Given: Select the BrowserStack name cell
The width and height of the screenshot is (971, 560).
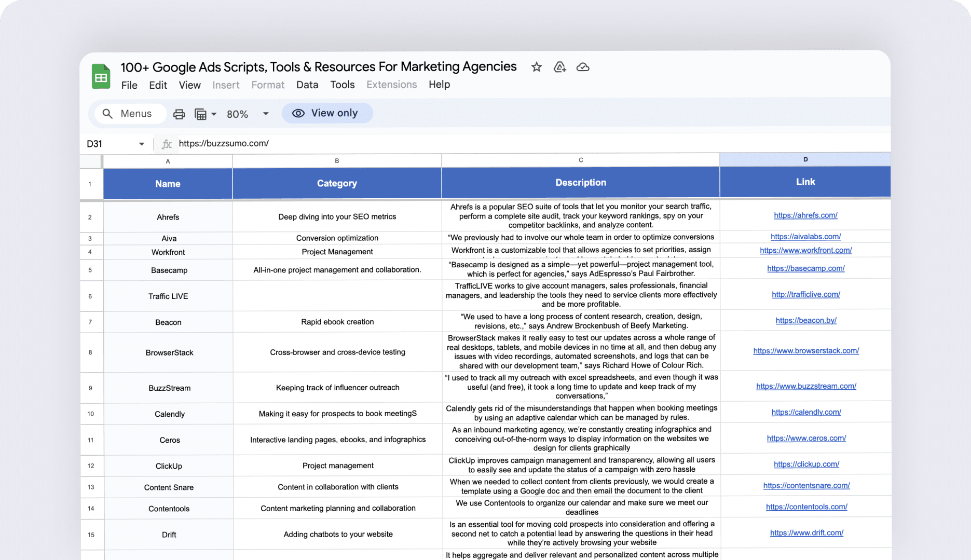Looking at the screenshot, I should 169,352.
